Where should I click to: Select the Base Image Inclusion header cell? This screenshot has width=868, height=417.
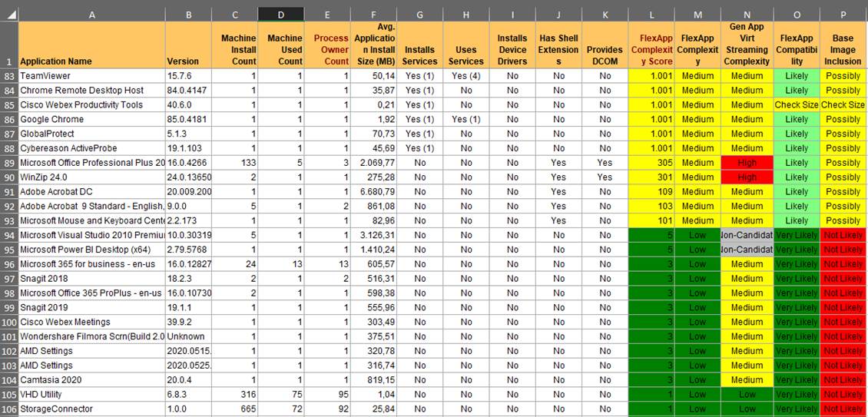(843, 45)
